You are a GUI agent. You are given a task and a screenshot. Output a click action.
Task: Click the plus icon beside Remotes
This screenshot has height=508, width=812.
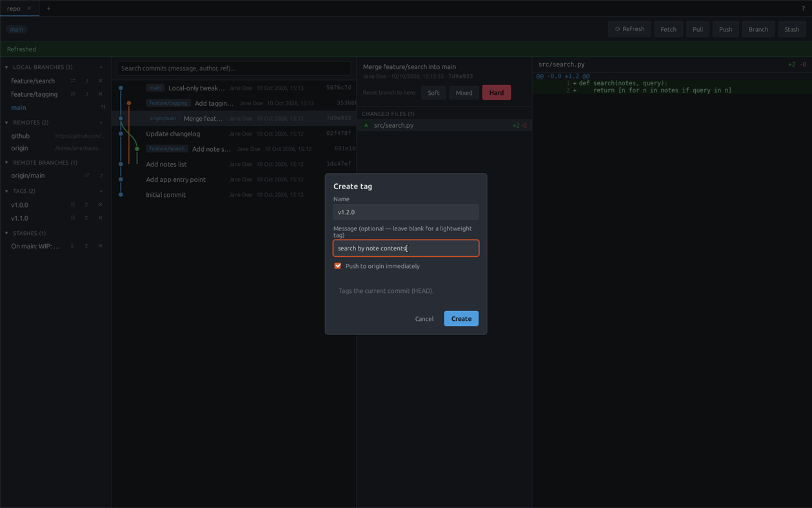tap(101, 123)
